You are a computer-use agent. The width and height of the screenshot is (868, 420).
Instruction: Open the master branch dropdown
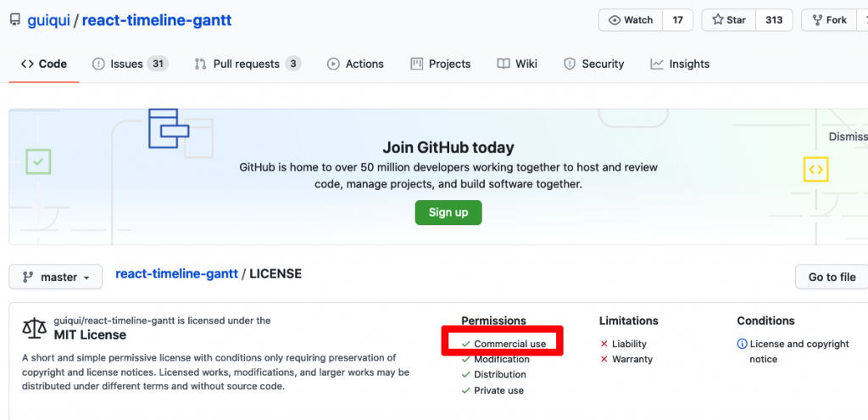tap(55, 277)
